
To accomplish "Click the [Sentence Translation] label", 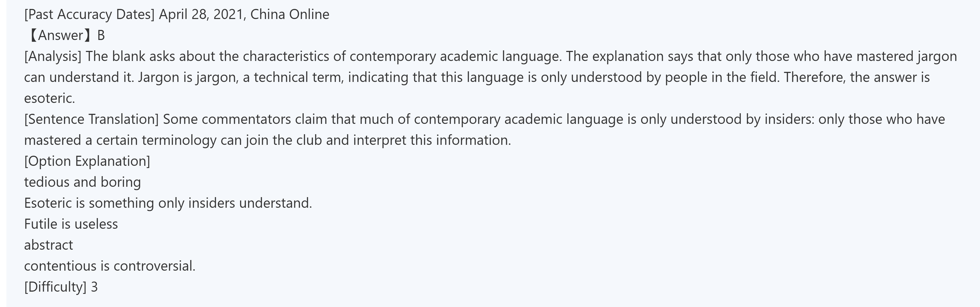I will coord(91,119).
